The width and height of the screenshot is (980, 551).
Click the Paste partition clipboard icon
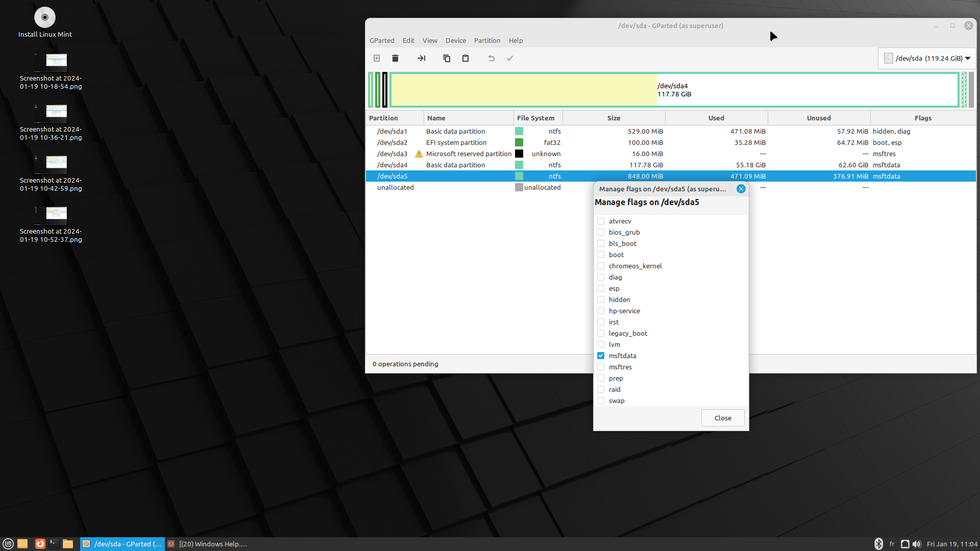(465, 58)
